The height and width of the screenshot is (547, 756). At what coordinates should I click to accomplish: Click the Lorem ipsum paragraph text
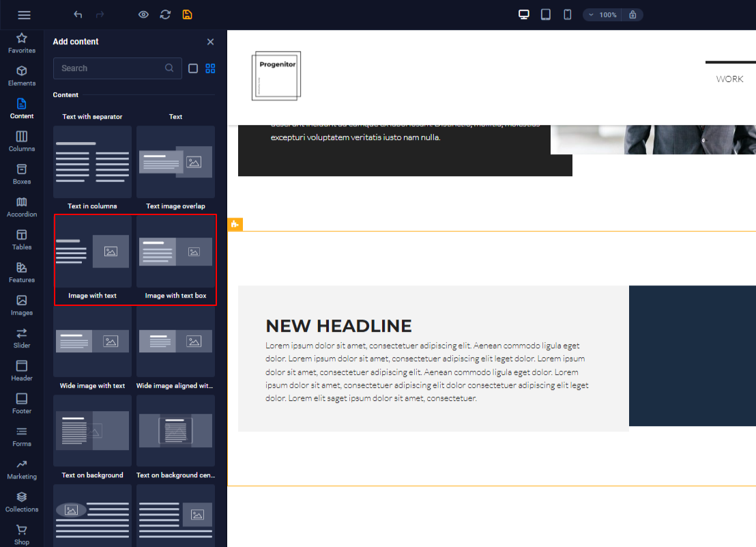(x=426, y=372)
